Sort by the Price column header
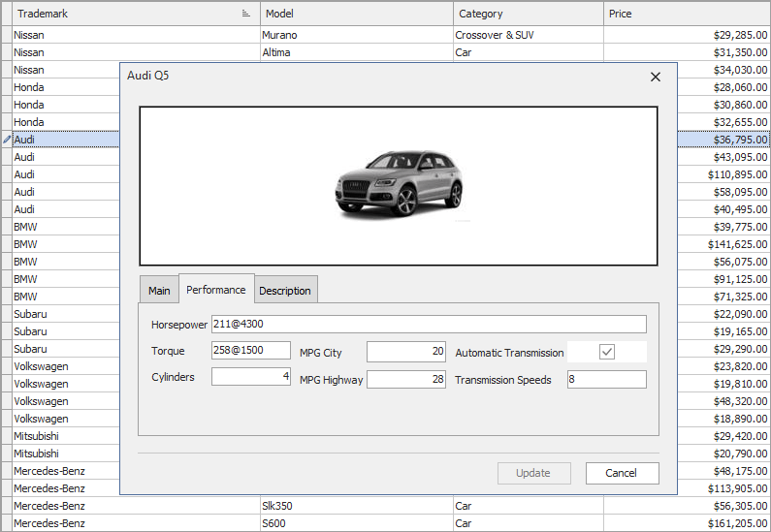The image size is (771, 532). point(686,14)
